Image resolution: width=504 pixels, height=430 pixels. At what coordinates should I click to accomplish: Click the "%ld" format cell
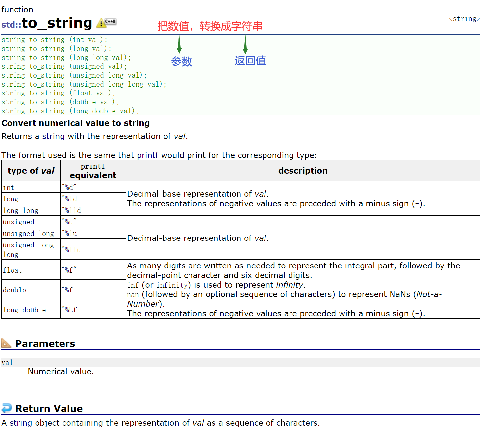(x=93, y=199)
